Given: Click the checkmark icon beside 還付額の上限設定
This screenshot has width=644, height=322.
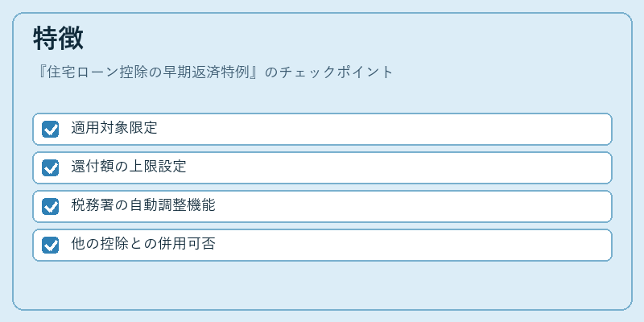Looking at the screenshot, I should [x=51, y=168].
